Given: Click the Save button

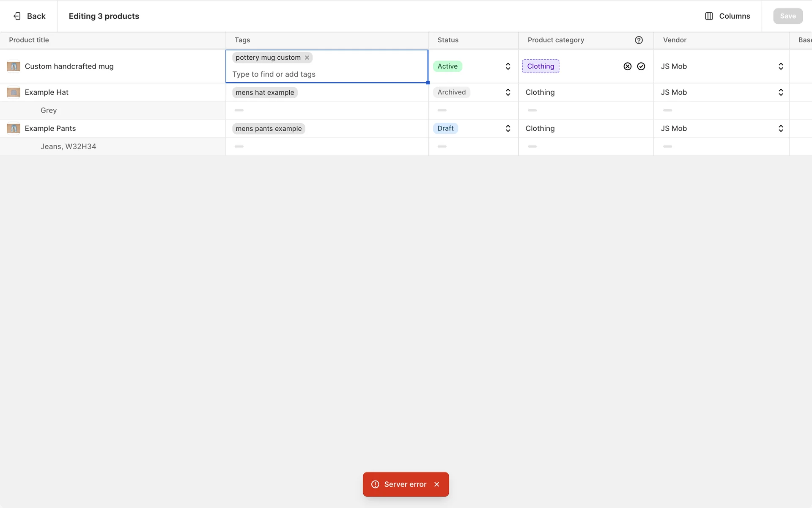Looking at the screenshot, I should click(787, 16).
